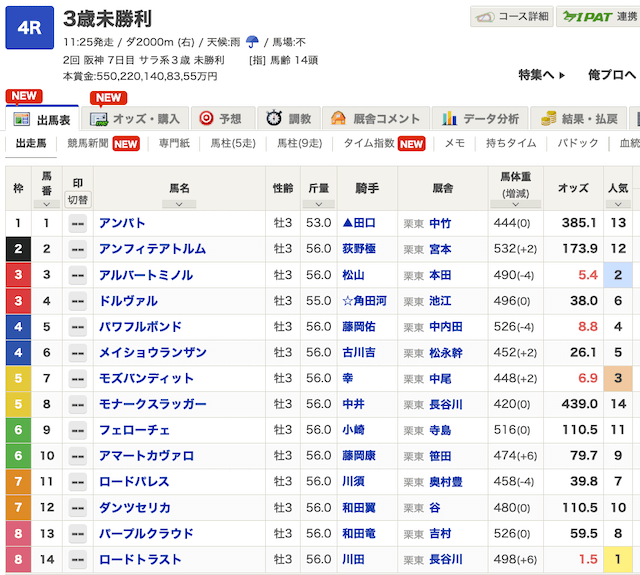Screen dimensions: 640x575
Task: Open the 調教 tab
Action: click(289, 119)
